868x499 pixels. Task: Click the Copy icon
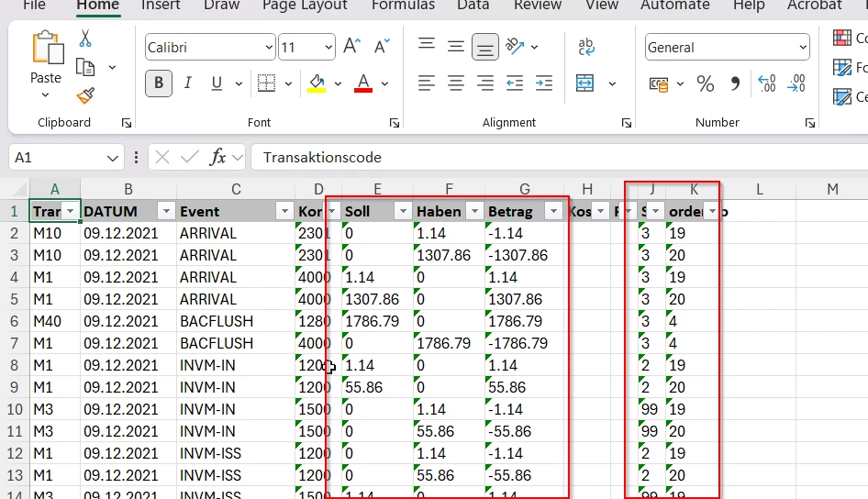(85, 68)
